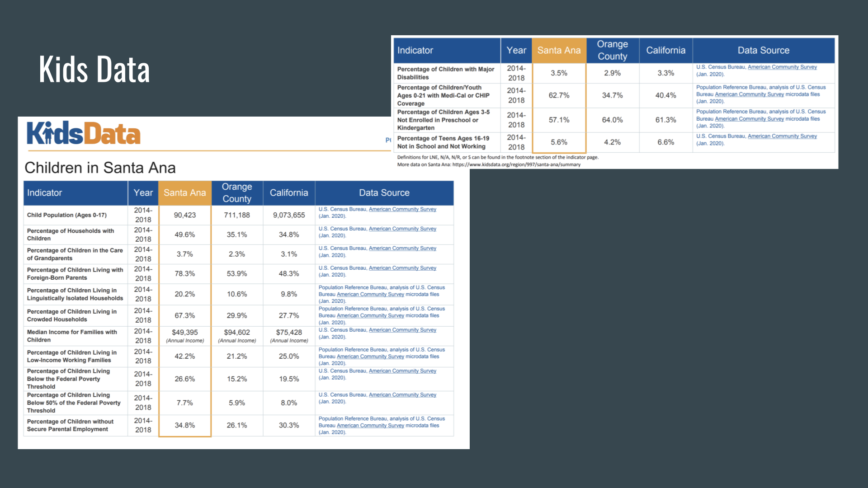Click 'Children Living in Crowded Households' indicator
This screenshot has height=488, width=868.
tap(72, 315)
